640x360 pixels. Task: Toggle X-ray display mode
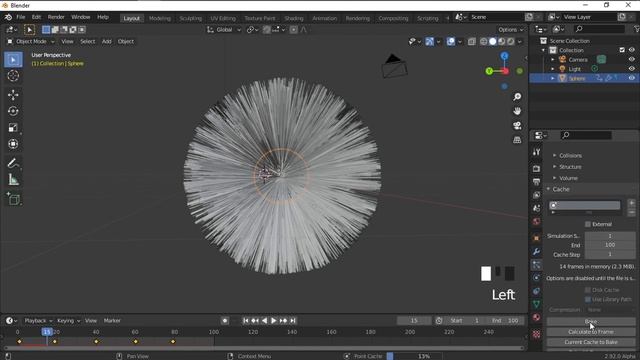471,42
